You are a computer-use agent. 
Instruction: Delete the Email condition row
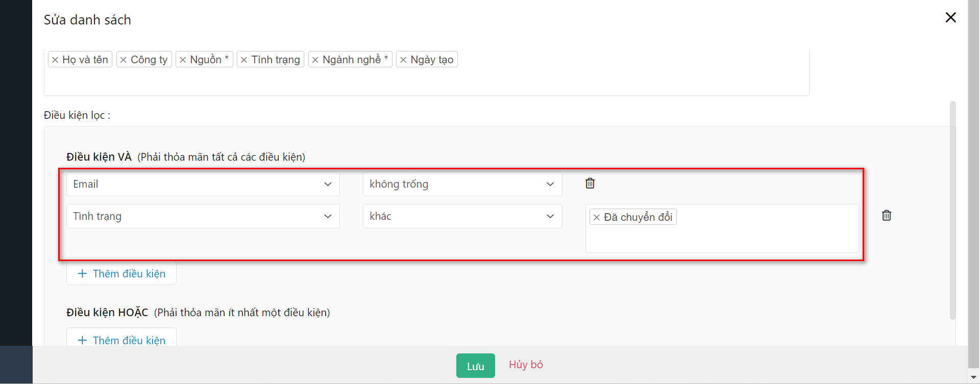(590, 184)
